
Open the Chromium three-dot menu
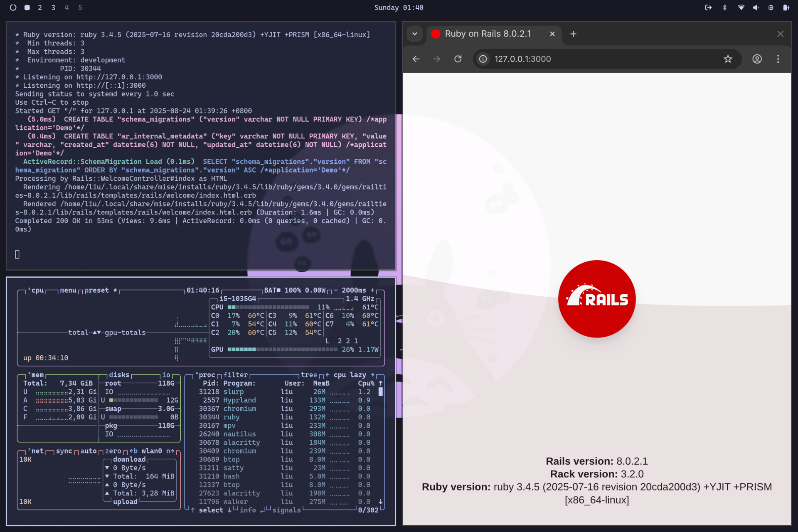(x=778, y=59)
